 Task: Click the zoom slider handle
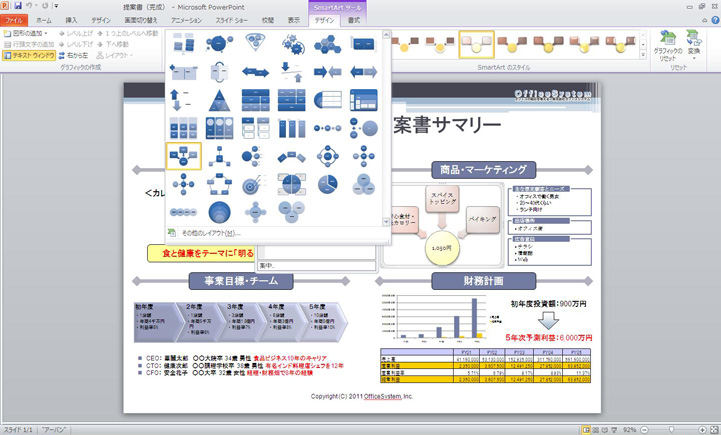(671, 429)
